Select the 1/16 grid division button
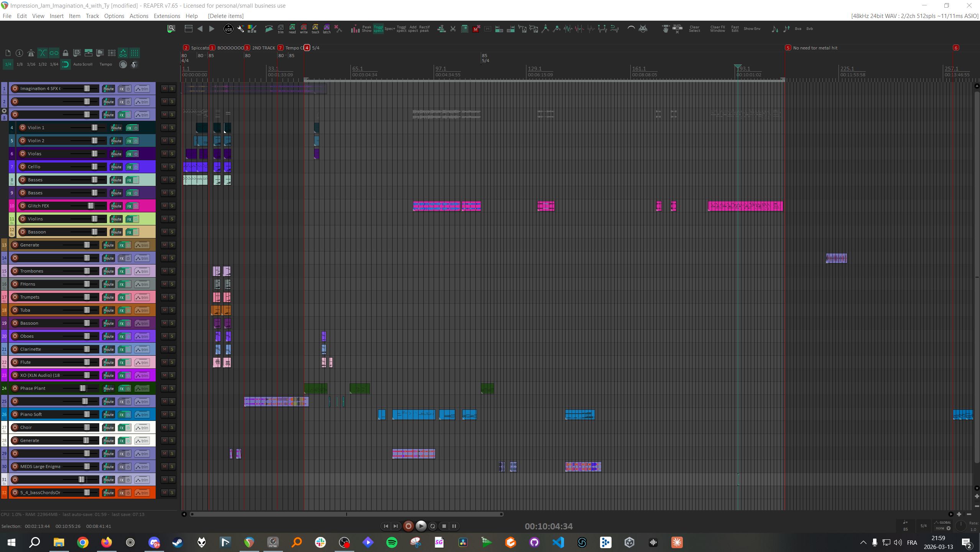 31,64
